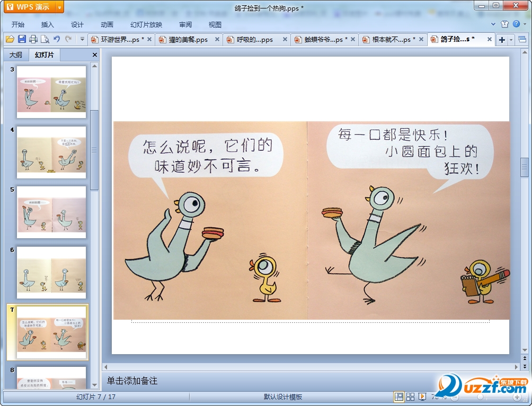Add a new document tab with the plus button

coord(502,40)
